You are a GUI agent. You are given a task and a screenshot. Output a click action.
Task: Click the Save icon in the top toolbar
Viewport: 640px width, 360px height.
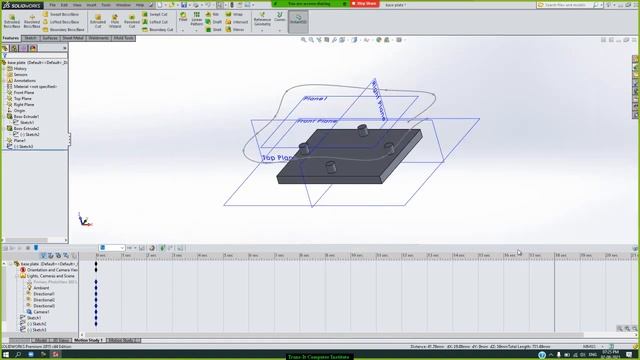pos(184,5)
